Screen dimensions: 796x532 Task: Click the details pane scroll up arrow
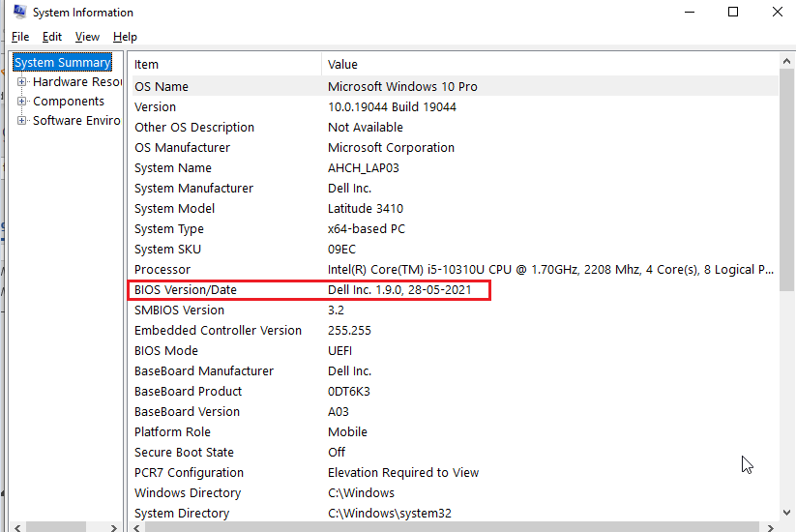787,62
